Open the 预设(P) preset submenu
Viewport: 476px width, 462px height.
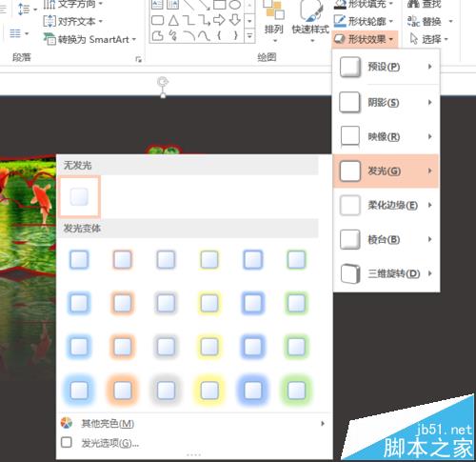[387, 67]
